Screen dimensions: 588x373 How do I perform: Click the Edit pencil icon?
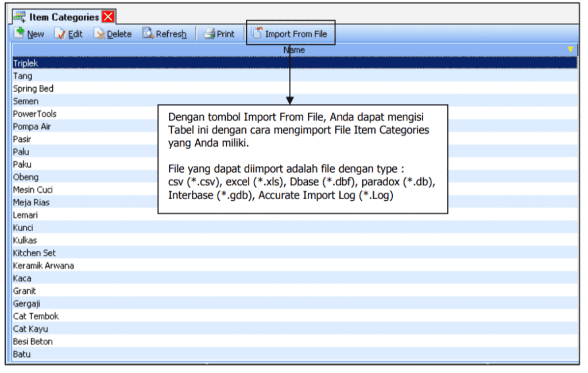(61, 34)
